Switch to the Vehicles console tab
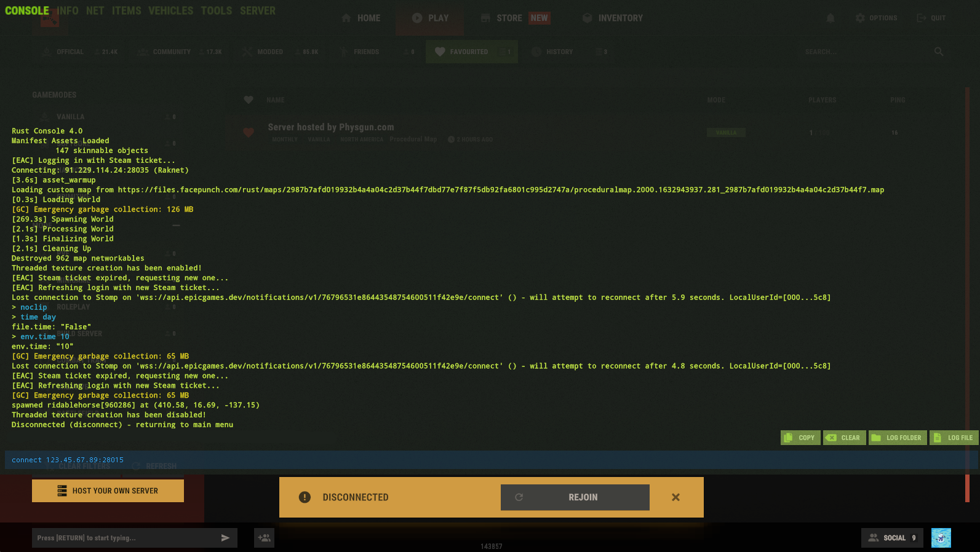This screenshot has width=980, height=552. pyautogui.click(x=170, y=11)
